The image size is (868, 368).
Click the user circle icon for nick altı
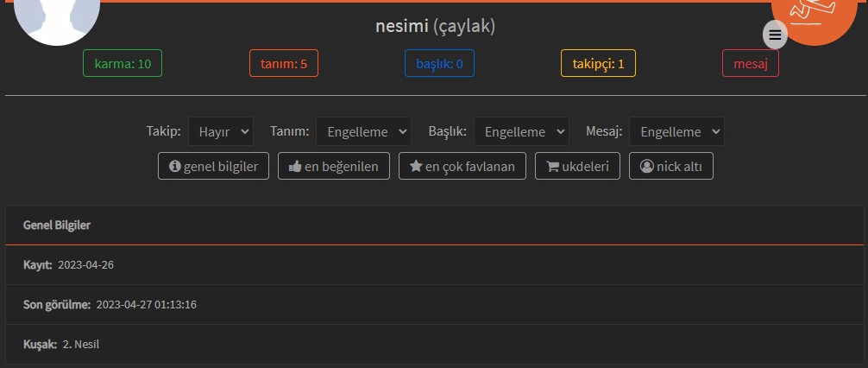point(646,166)
